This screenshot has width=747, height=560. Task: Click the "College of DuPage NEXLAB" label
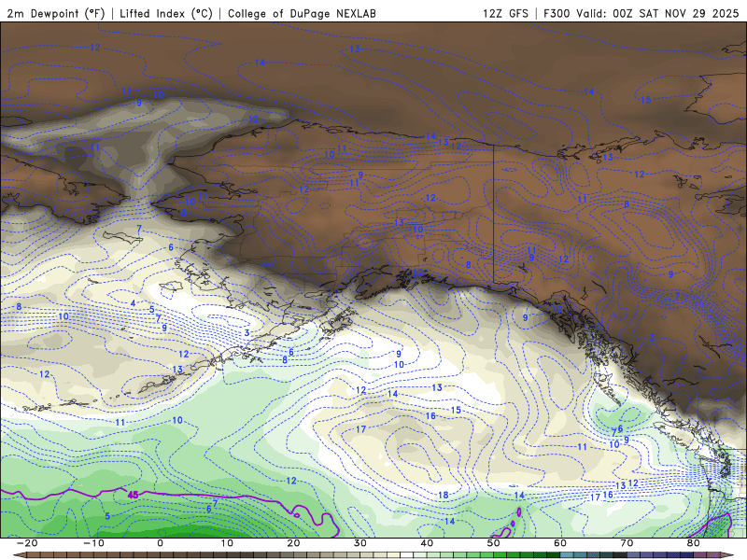coord(302,13)
